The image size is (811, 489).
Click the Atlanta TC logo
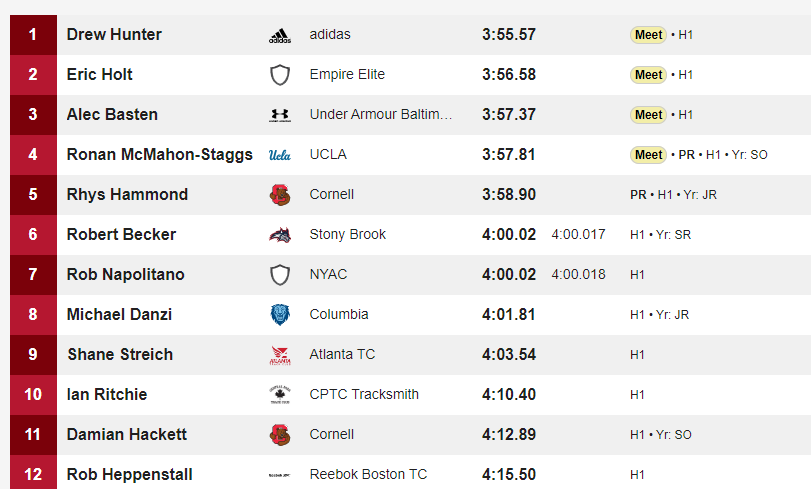point(280,355)
